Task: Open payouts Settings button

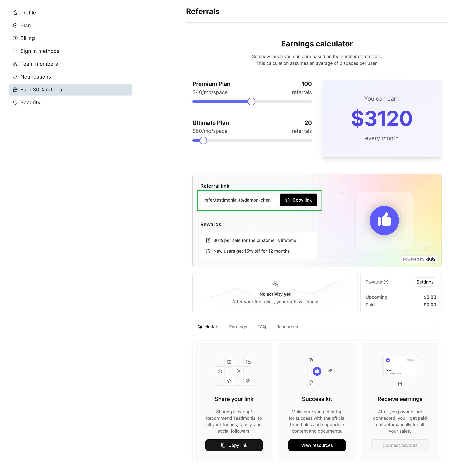Action: pos(425,282)
